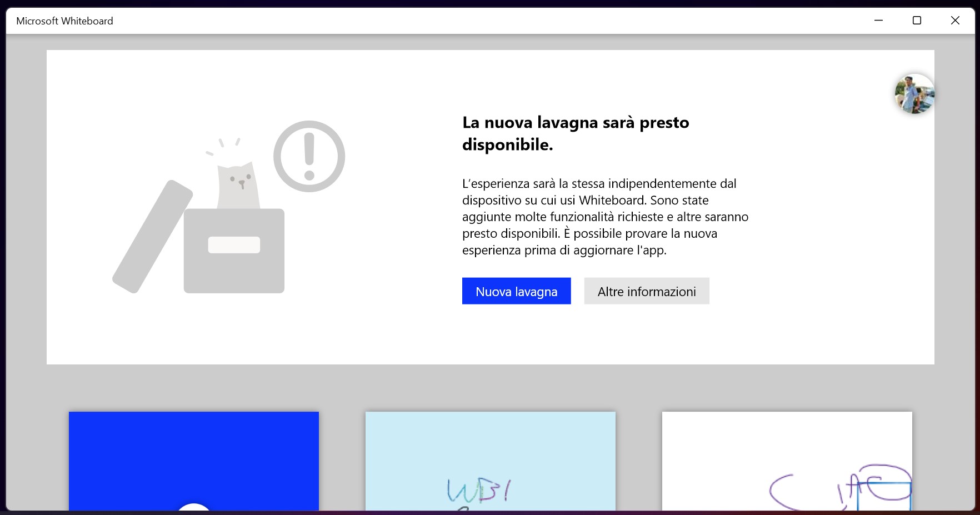Click the Nuova lavagna button
Screen dimensions: 980x515
click(x=516, y=291)
